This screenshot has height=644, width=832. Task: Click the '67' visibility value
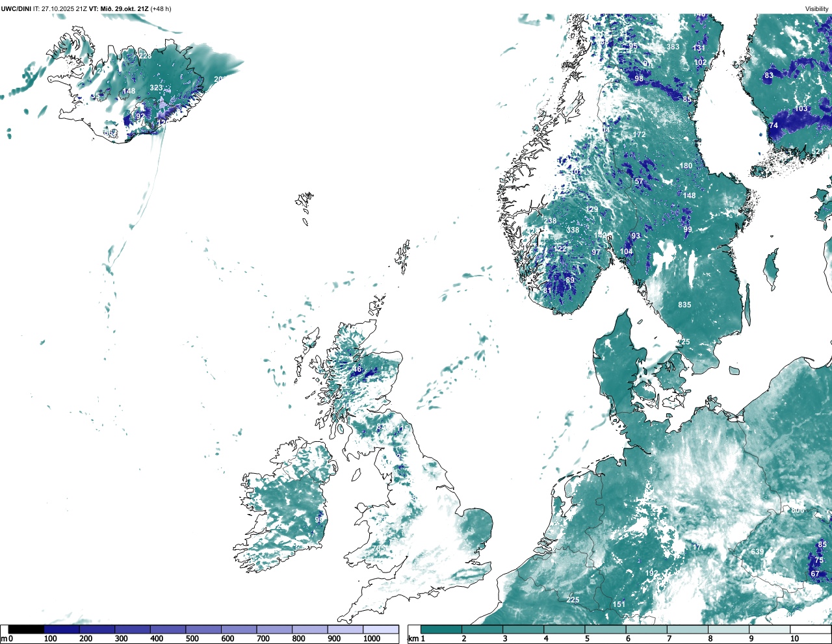(815, 574)
